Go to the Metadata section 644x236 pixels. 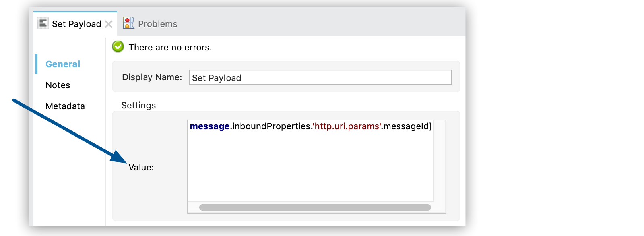tap(65, 106)
